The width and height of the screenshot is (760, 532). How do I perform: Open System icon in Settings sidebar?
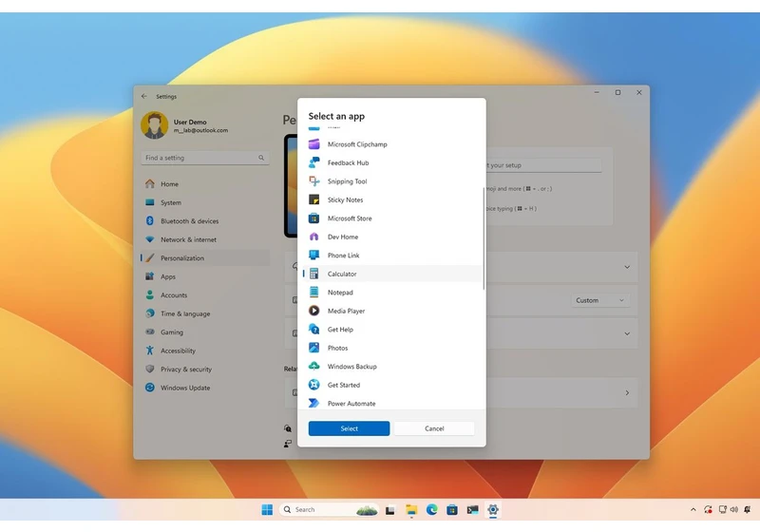click(x=150, y=202)
